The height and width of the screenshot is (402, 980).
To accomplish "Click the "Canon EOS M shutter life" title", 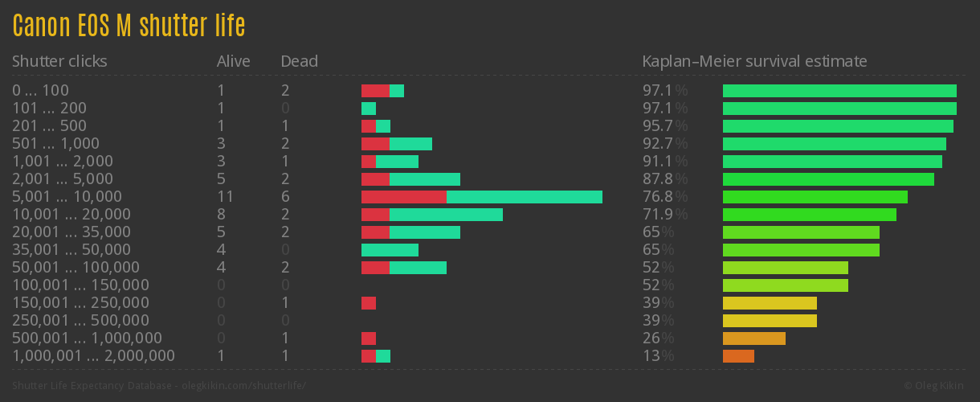I will click(x=129, y=26).
